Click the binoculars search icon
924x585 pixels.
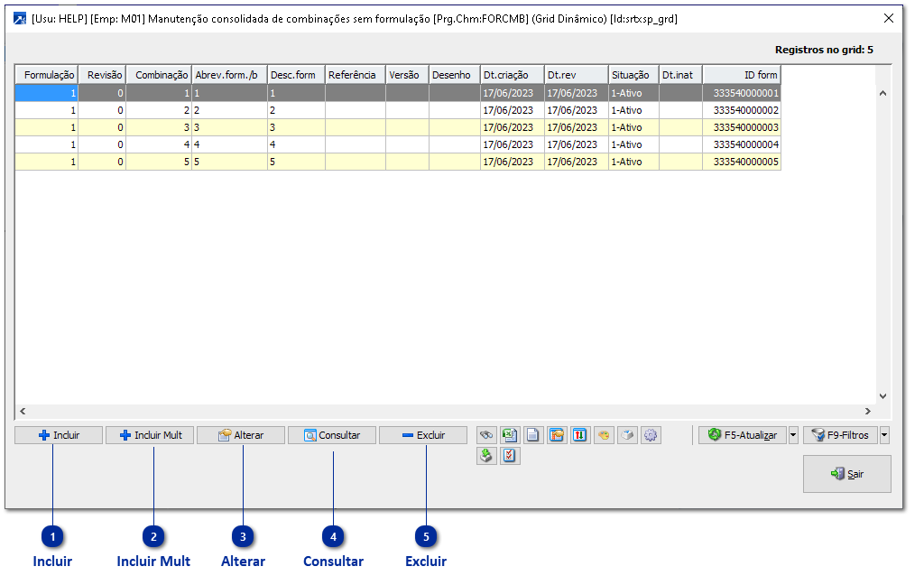(x=486, y=435)
